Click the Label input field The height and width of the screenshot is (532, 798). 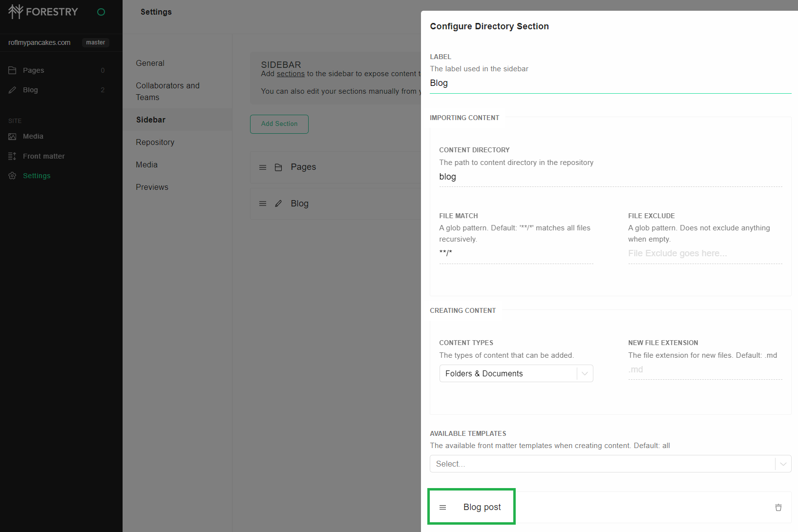point(610,83)
